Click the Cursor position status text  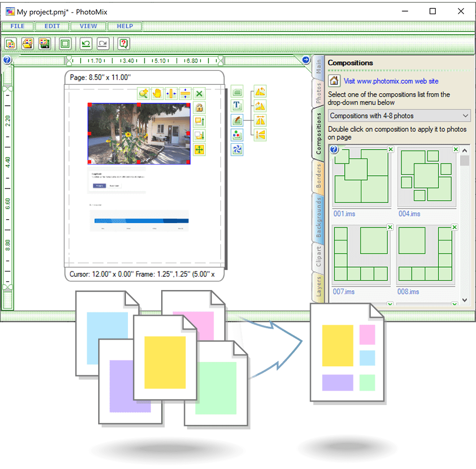[142, 274]
